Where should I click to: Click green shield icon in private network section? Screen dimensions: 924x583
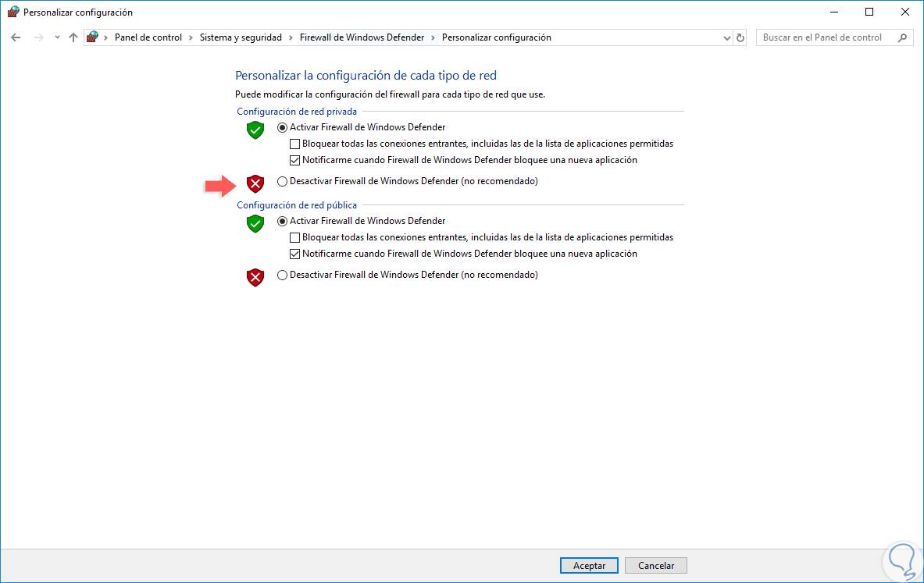tap(255, 130)
